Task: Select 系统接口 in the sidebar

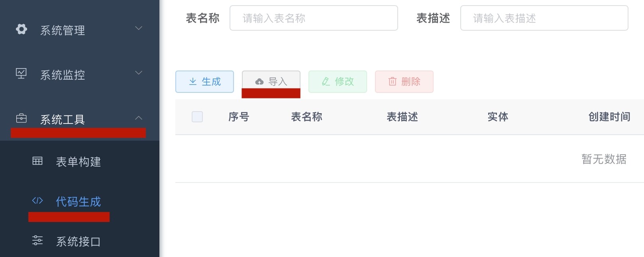Action: [x=78, y=241]
